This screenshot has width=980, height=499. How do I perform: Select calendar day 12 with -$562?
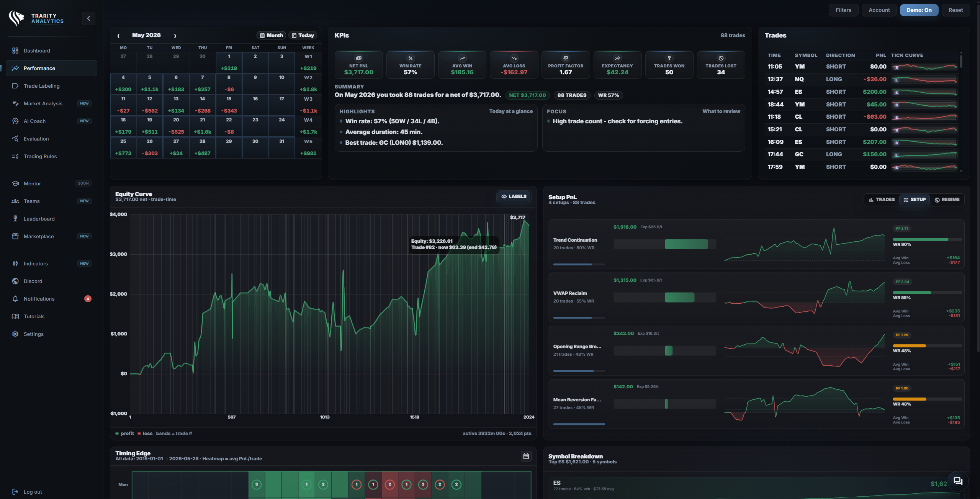click(149, 105)
